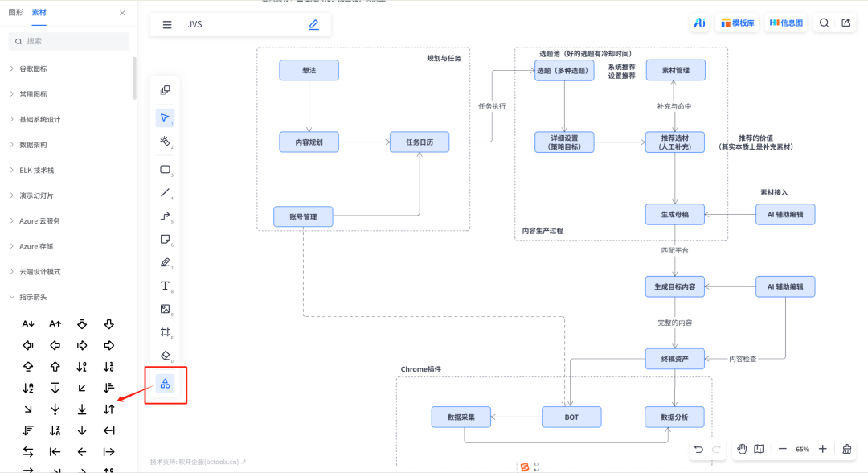868x473 pixels.
Task: Click the share export icon
Action: [845, 23]
